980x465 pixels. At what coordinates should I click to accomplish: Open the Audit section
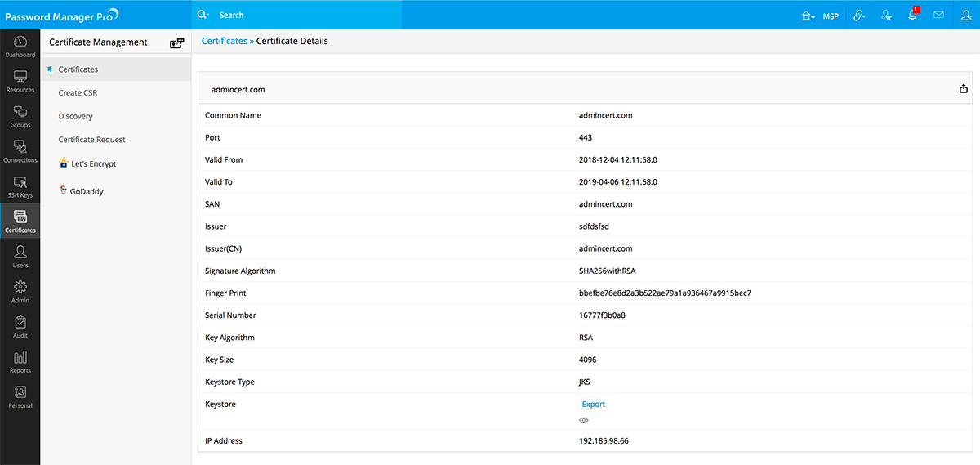pyautogui.click(x=20, y=327)
